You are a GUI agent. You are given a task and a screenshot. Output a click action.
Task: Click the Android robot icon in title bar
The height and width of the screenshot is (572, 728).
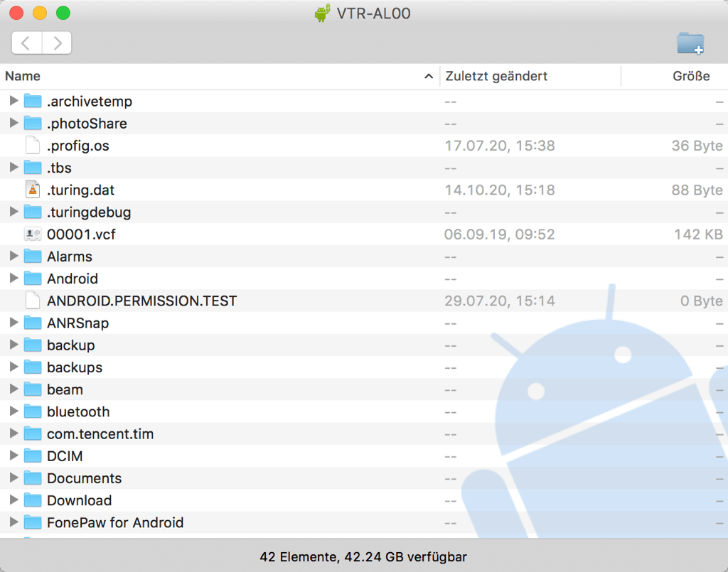322,13
